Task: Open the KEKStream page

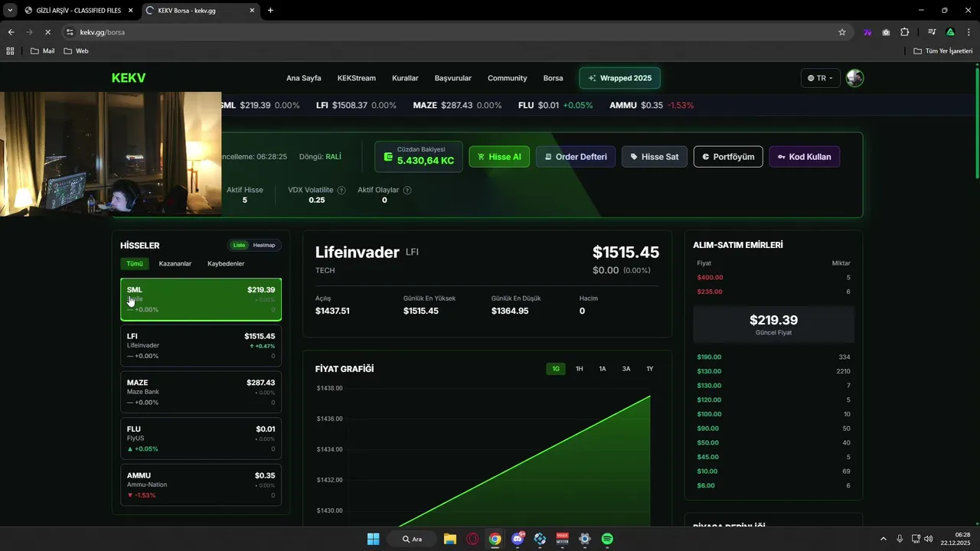Action: click(x=357, y=78)
